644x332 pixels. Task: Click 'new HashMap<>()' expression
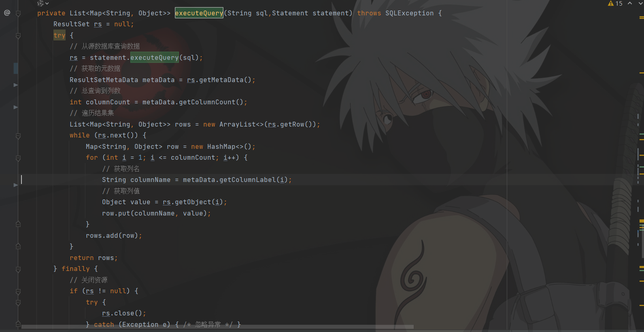click(x=221, y=146)
